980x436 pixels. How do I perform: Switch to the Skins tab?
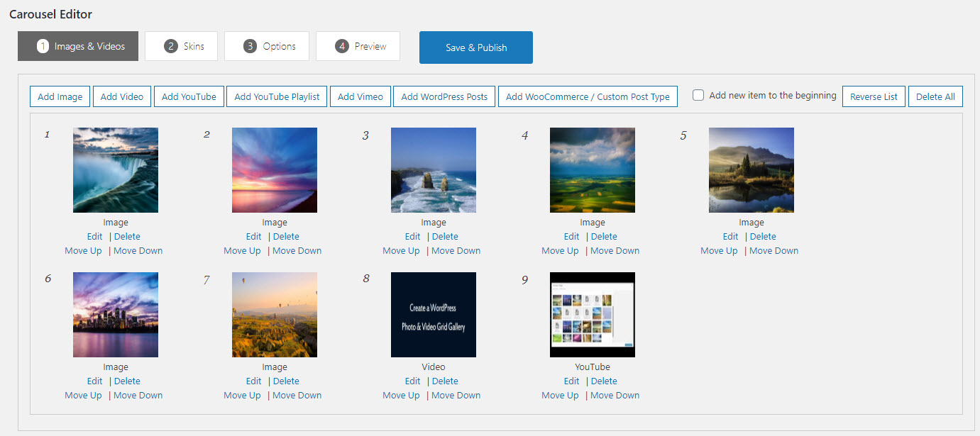point(183,46)
